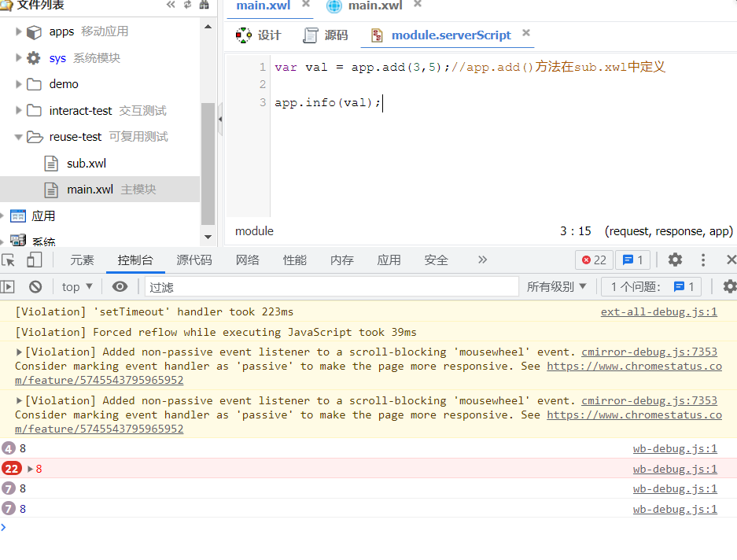
Task: Expand the sys system module
Action: [x=19, y=58]
